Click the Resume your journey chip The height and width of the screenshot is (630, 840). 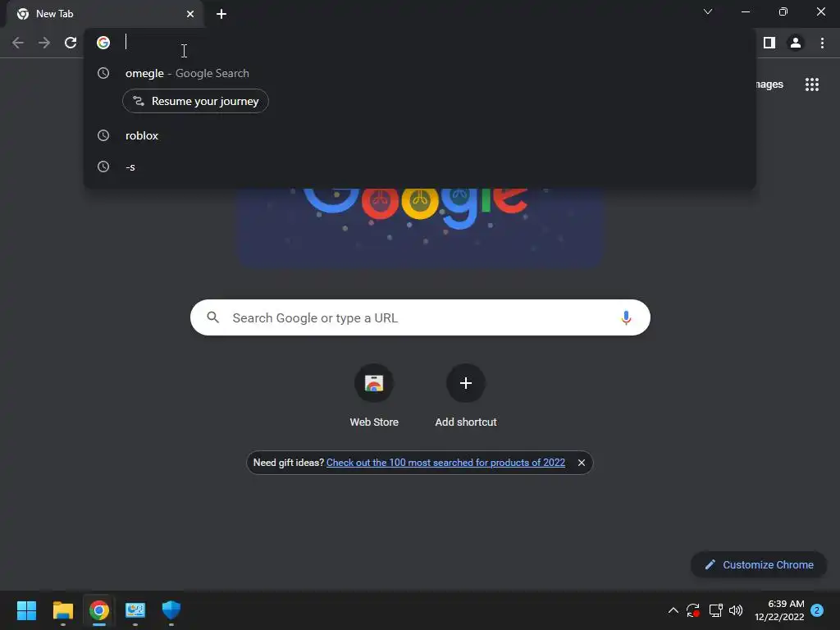tap(195, 101)
